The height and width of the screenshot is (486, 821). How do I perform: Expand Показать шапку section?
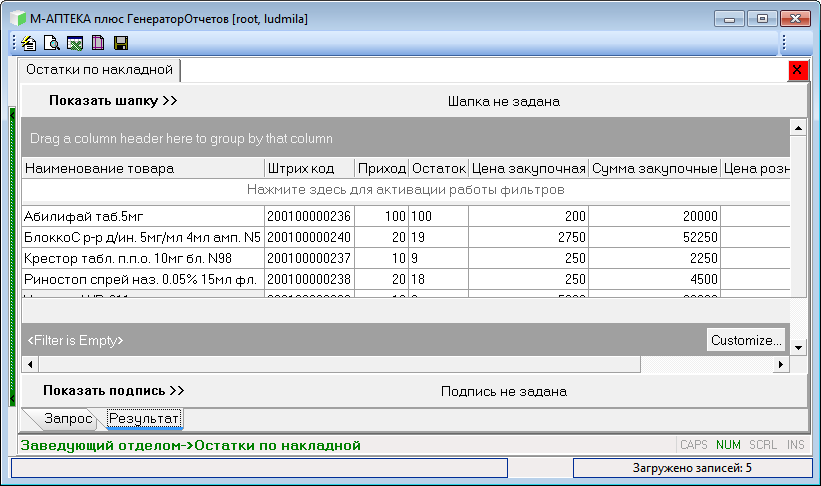pos(112,101)
